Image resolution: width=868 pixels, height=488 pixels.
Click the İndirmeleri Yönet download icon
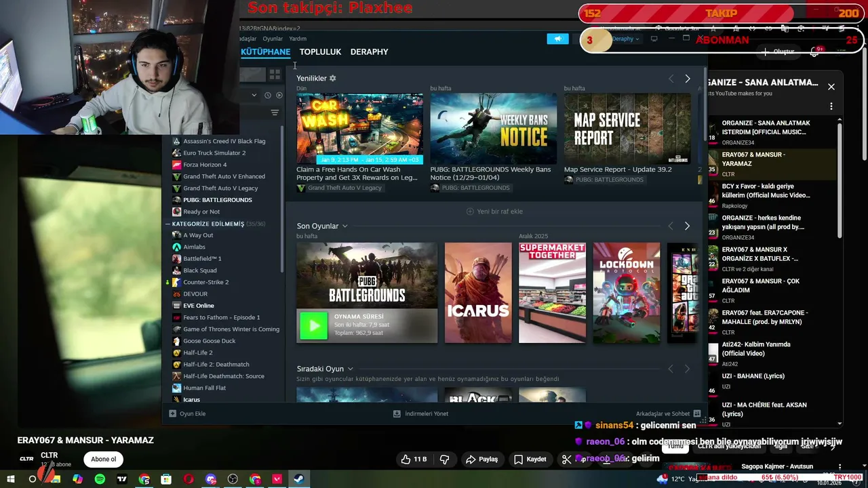(397, 413)
